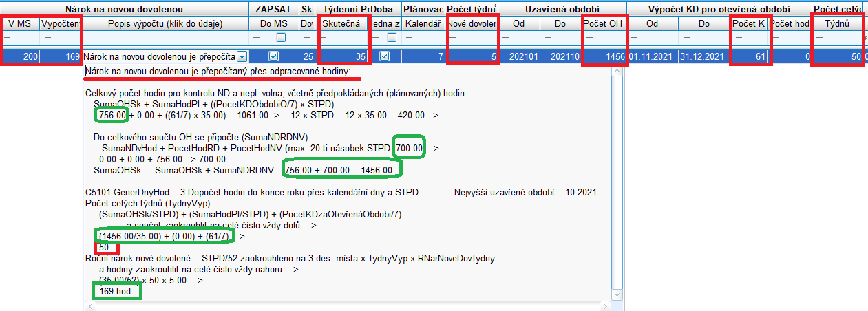Click the Popis výpočtu (klik do údaje) header
Image resolution: width=868 pixels, height=311 pixels.
coord(165,24)
